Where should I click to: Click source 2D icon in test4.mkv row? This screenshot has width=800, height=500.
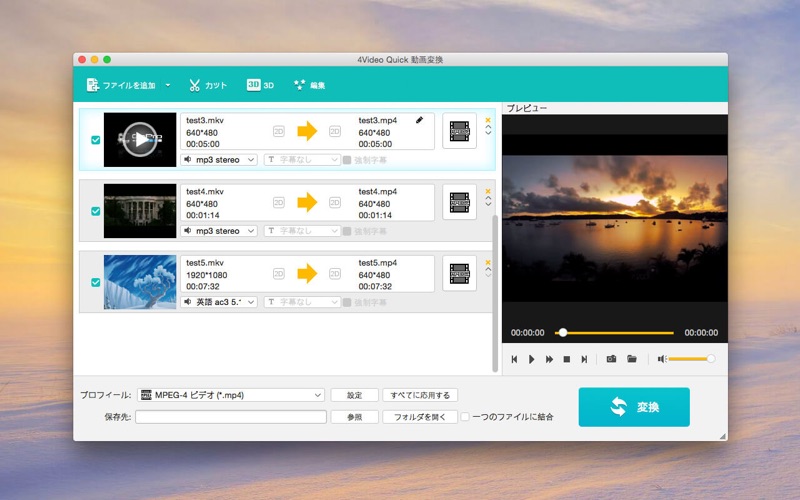click(x=279, y=203)
